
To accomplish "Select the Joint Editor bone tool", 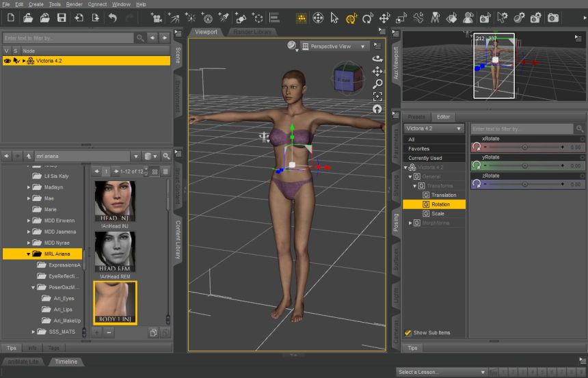I will click(418, 17).
